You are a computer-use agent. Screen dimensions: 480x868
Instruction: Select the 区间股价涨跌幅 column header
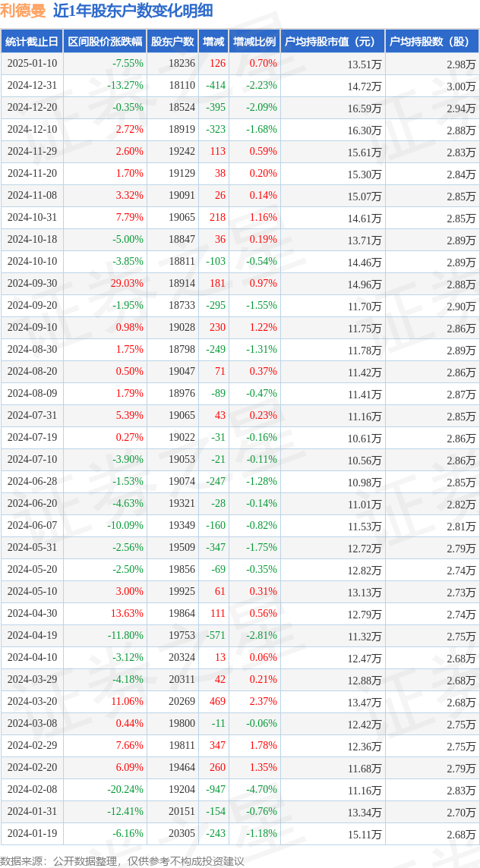coord(105,41)
